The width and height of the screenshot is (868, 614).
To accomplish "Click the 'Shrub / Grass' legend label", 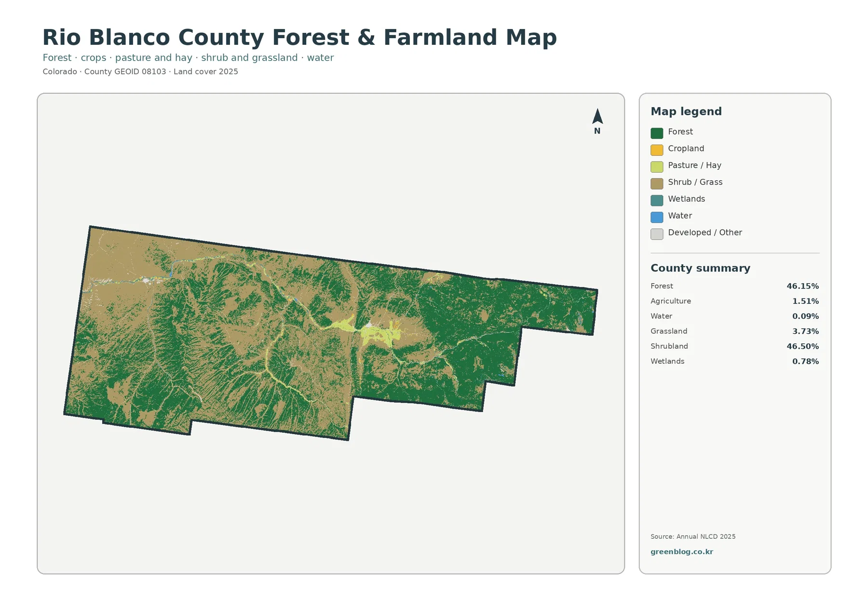I will coord(695,182).
